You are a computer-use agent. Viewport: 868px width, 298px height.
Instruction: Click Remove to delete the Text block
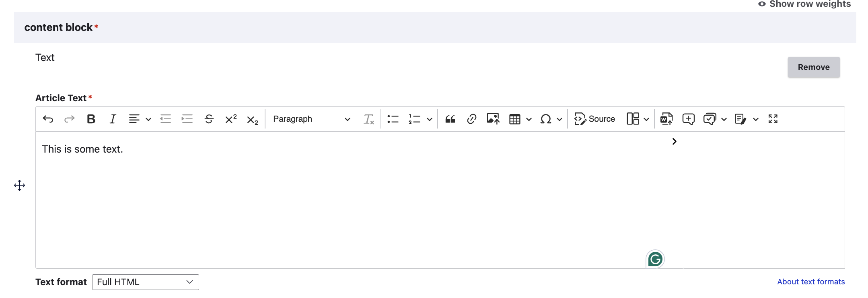(814, 67)
